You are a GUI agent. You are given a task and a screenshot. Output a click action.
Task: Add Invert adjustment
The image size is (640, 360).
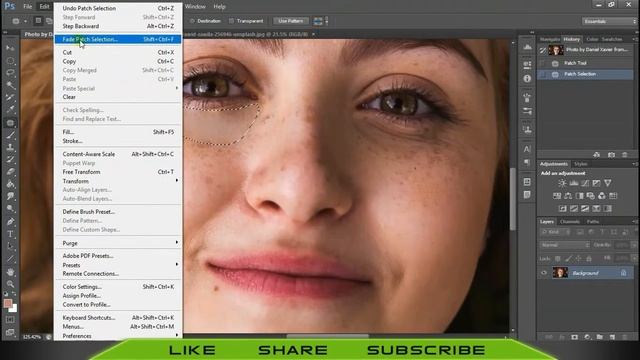tap(562, 209)
